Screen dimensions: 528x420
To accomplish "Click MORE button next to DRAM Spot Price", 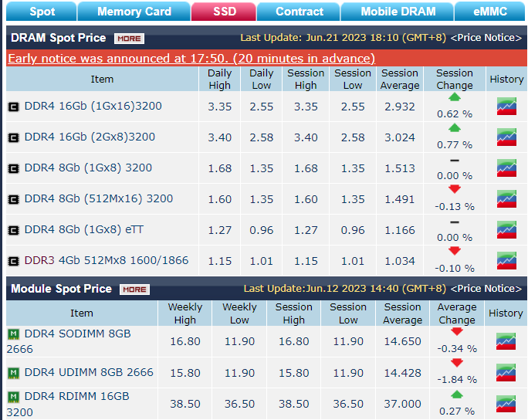I will click(x=130, y=39).
